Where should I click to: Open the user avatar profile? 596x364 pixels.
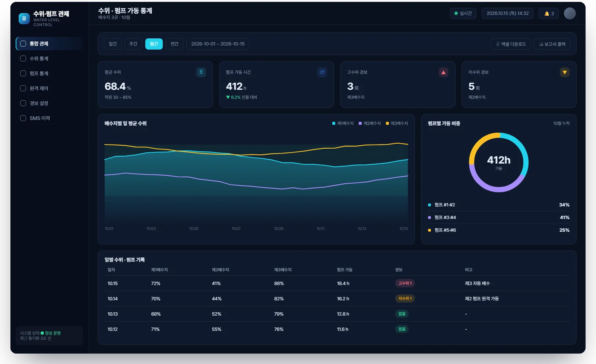pos(570,13)
